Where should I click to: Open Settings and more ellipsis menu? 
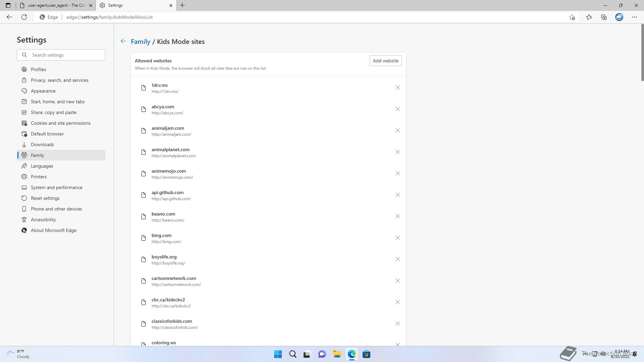click(x=635, y=17)
